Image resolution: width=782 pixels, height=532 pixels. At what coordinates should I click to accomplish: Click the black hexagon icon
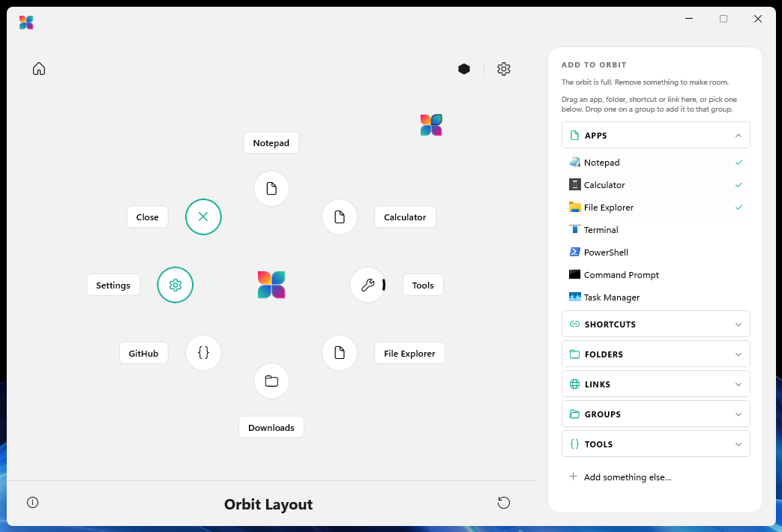tap(464, 69)
